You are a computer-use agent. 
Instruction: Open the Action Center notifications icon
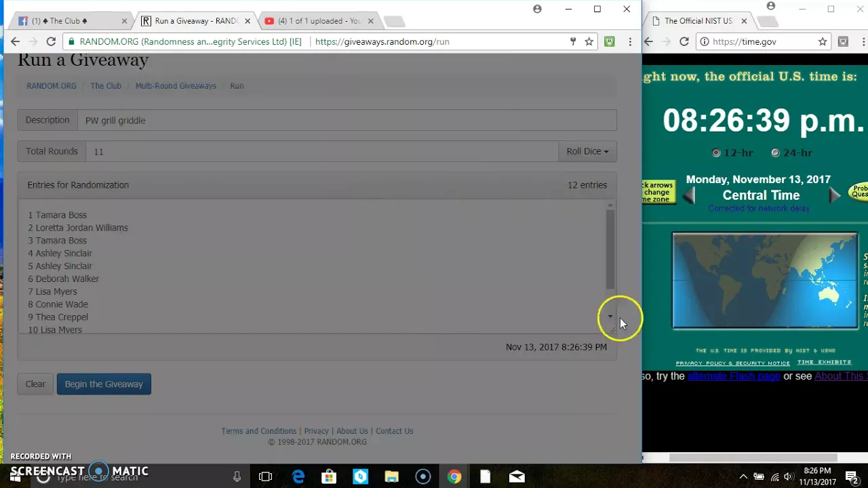pos(852,476)
